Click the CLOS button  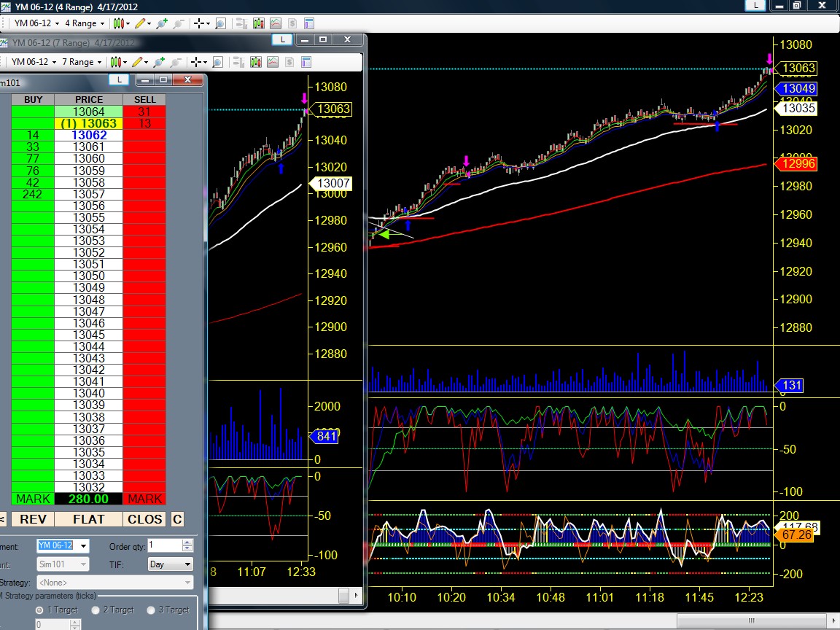[144, 519]
